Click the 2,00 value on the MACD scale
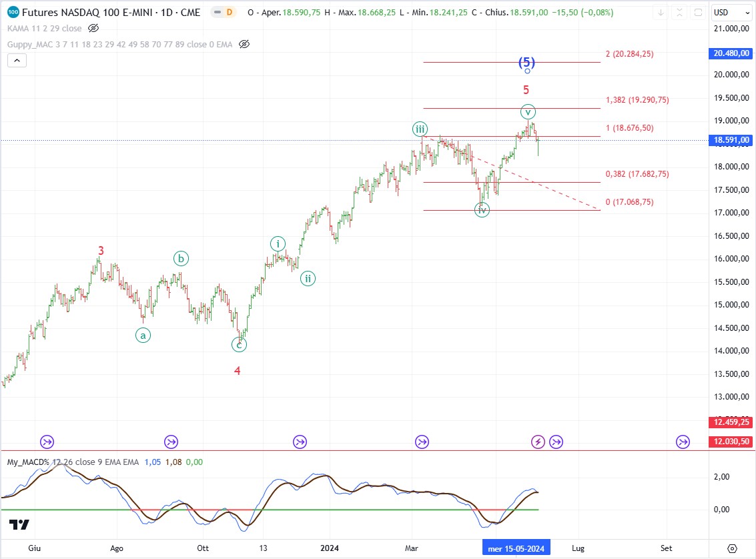756x559 pixels. (x=722, y=477)
